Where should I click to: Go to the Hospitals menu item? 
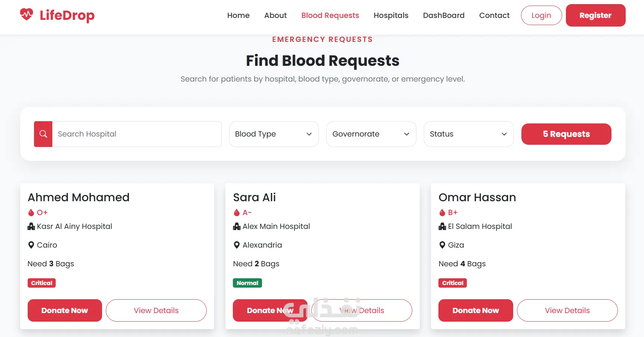391,15
